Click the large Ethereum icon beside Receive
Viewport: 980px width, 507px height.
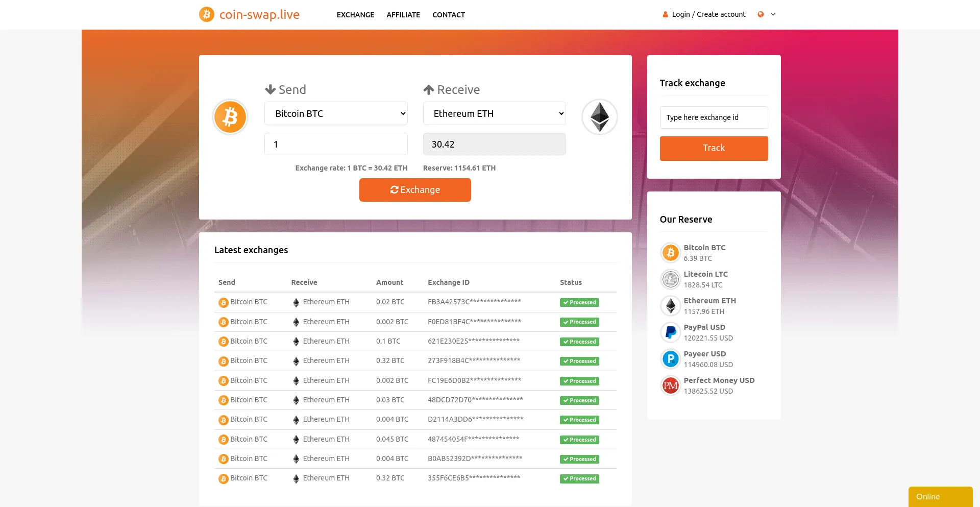(599, 117)
